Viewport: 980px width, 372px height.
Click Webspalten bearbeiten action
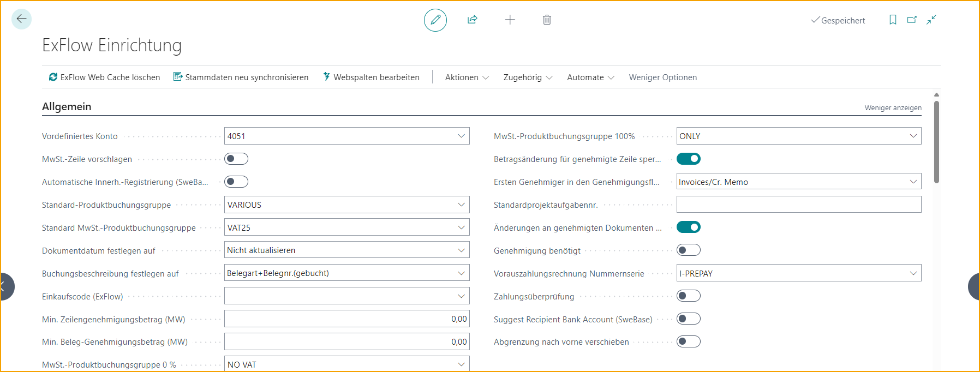[x=372, y=77]
